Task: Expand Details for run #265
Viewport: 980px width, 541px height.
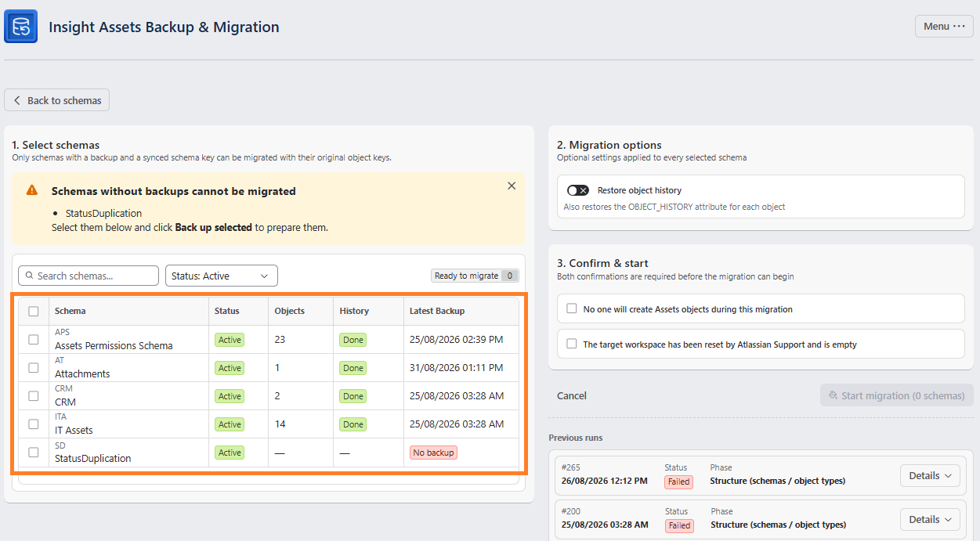Action: [930, 475]
